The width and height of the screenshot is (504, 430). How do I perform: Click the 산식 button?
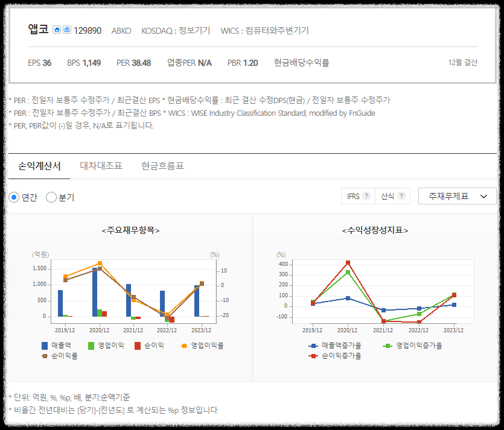point(392,196)
